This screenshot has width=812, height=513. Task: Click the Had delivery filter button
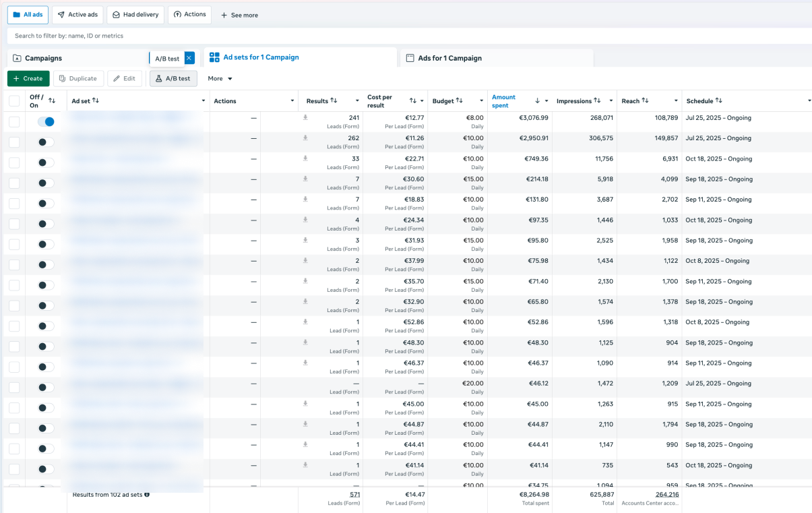(135, 15)
